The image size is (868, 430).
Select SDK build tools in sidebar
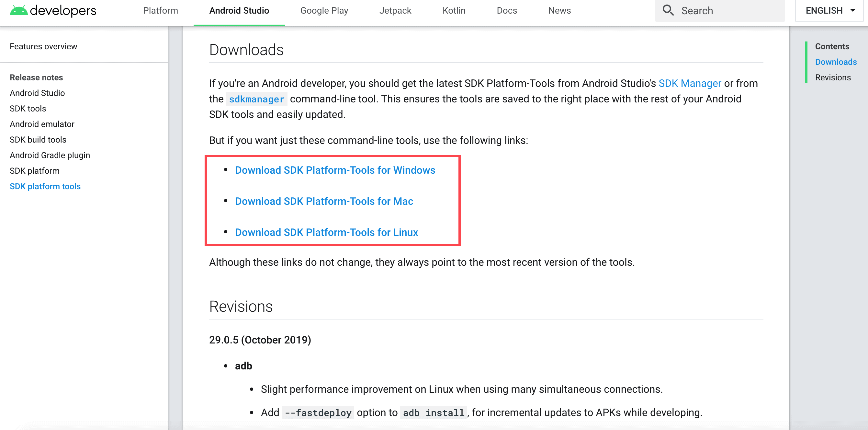[x=38, y=140]
